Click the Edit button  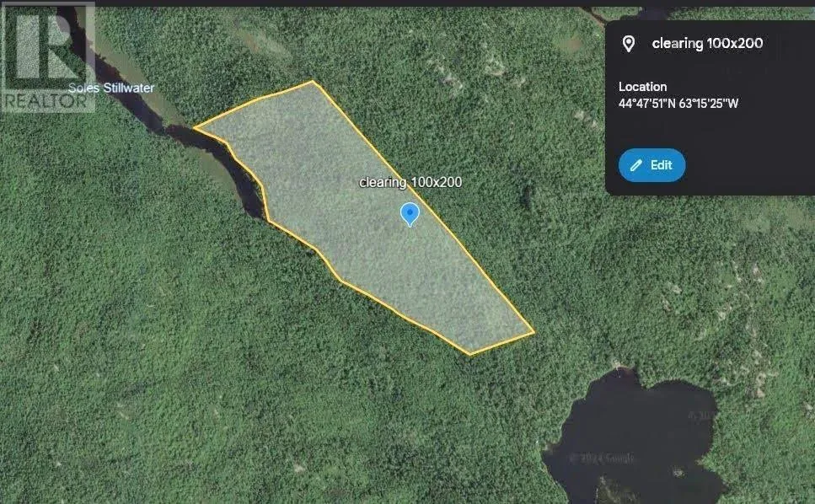click(651, 165)
